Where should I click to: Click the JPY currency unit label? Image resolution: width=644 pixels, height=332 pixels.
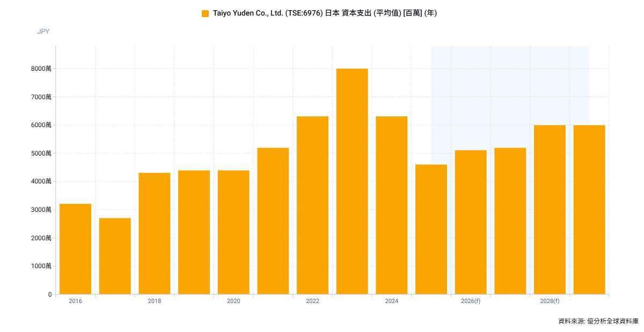pos(43,32)
